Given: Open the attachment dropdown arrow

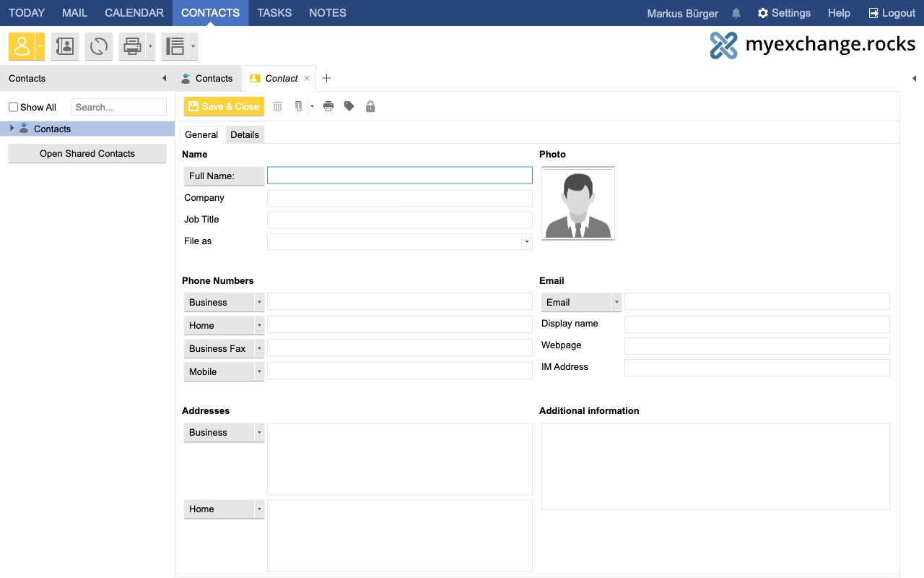Looking at the screenshot, I should 312,106.
